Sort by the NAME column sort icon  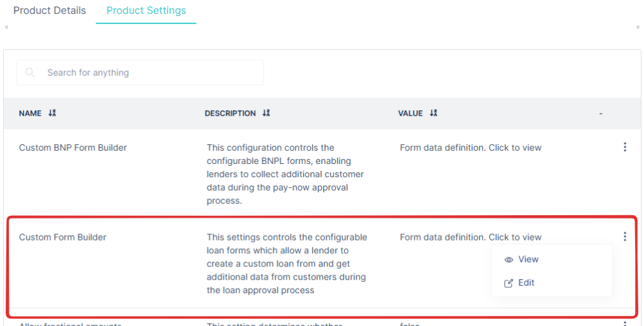coord(53,113)
